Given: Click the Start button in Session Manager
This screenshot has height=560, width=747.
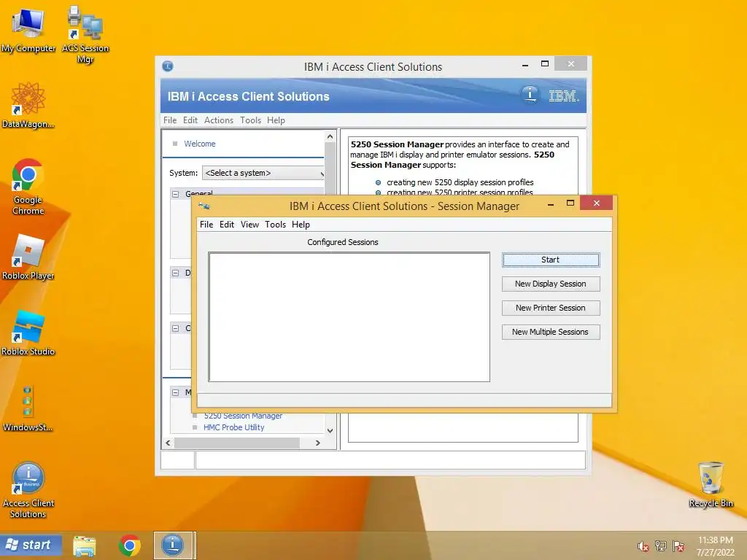Looking at the screenshot, I should click(551, 260).
